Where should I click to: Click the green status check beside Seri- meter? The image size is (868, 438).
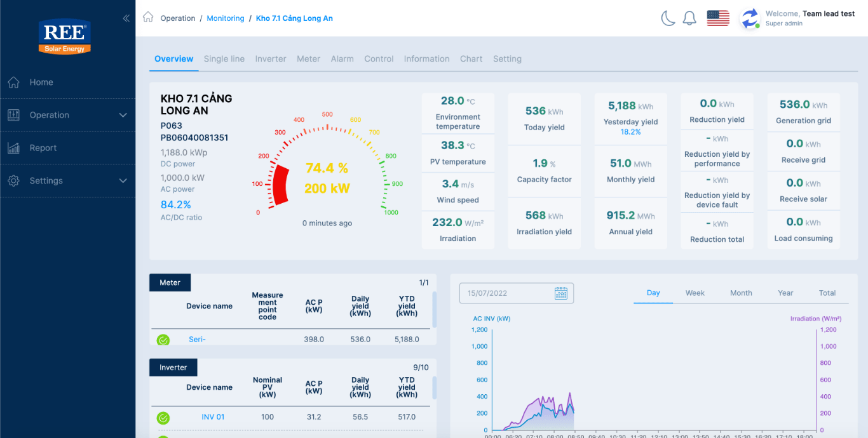(163, 340)
